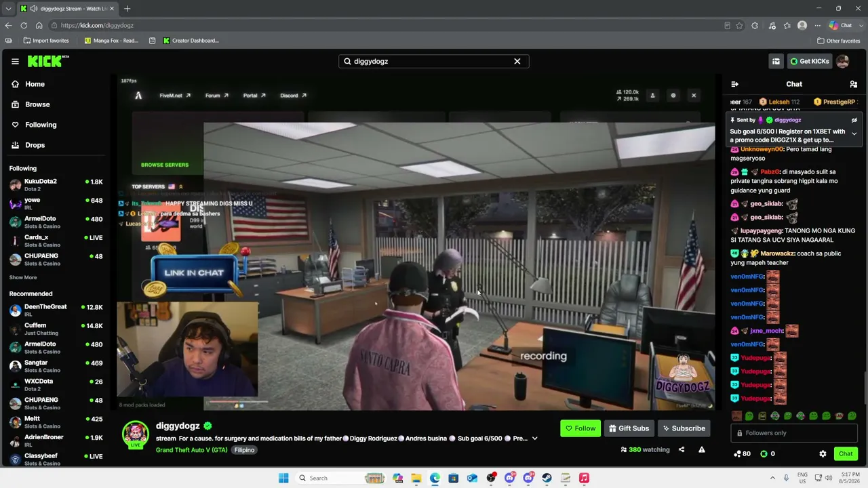Go back in browser history
868x488 pixels.
tap(8, 26)
